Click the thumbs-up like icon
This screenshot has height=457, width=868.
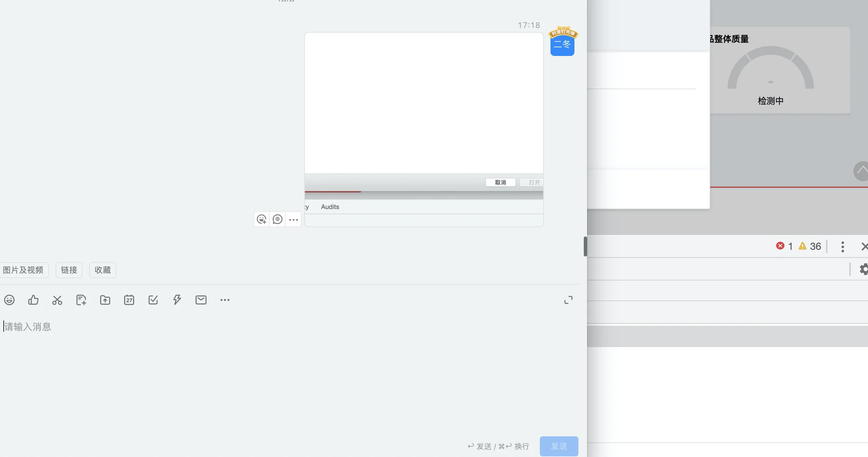(x=33, y=300)
